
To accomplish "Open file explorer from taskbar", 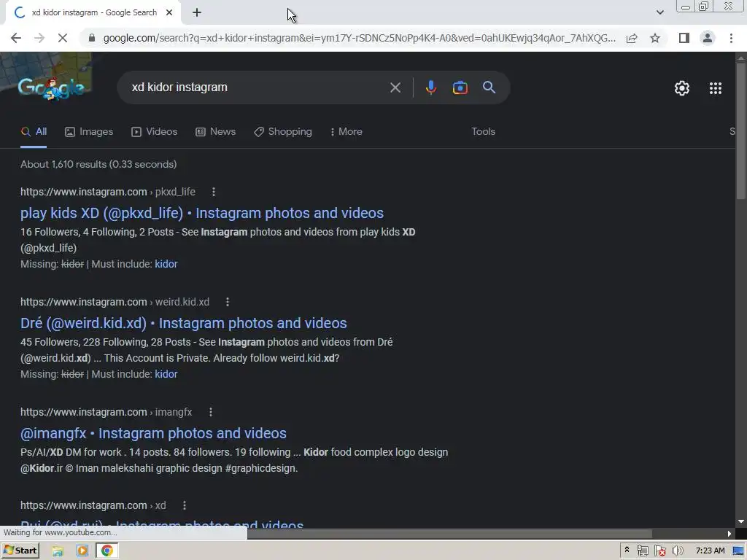I will tap(58, 551).
